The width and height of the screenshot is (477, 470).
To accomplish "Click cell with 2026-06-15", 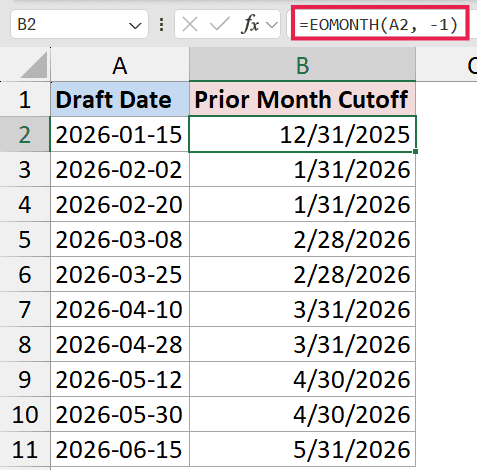I will 120,449.
